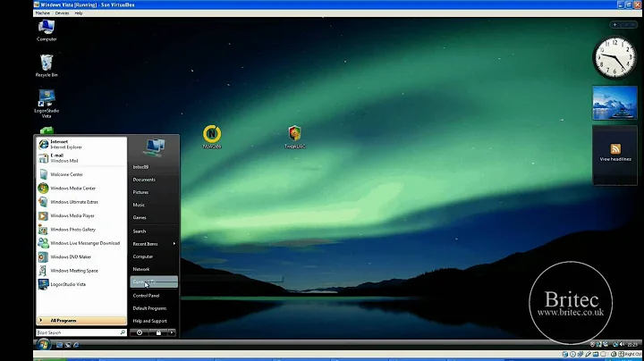Open the Recycle Bin desktop icon

tap(47, 65)
